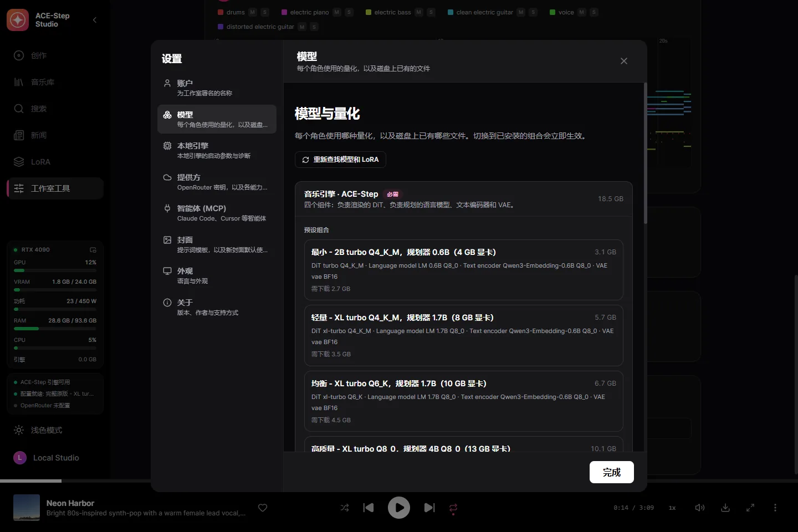Open the 音乐库 library page
Screen dimensions: 798x532
click(x=55, y=82)
